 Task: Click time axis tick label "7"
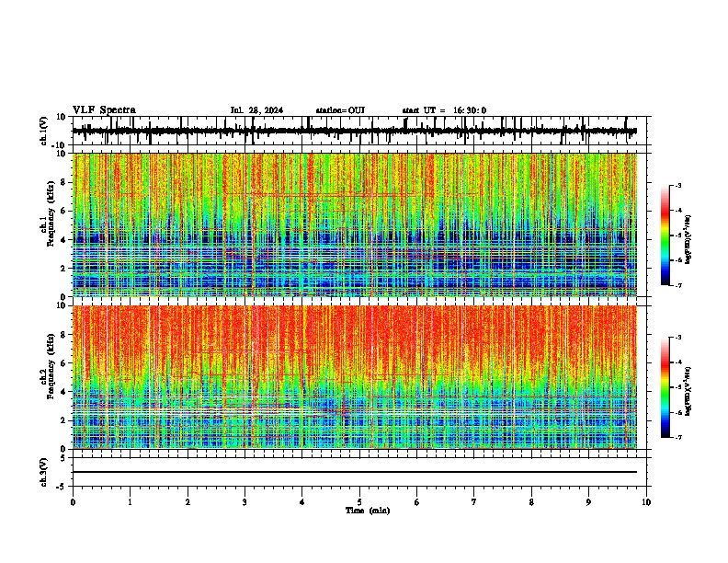(474, 502)
